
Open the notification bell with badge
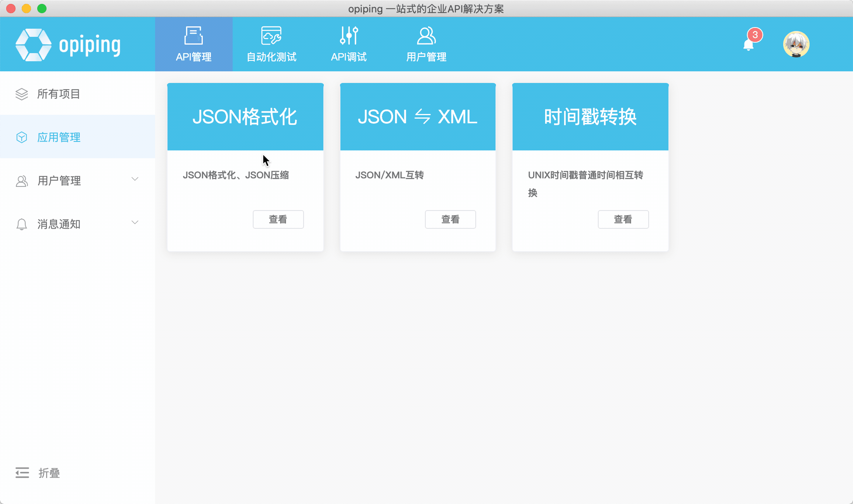click(x=749, y=44)
